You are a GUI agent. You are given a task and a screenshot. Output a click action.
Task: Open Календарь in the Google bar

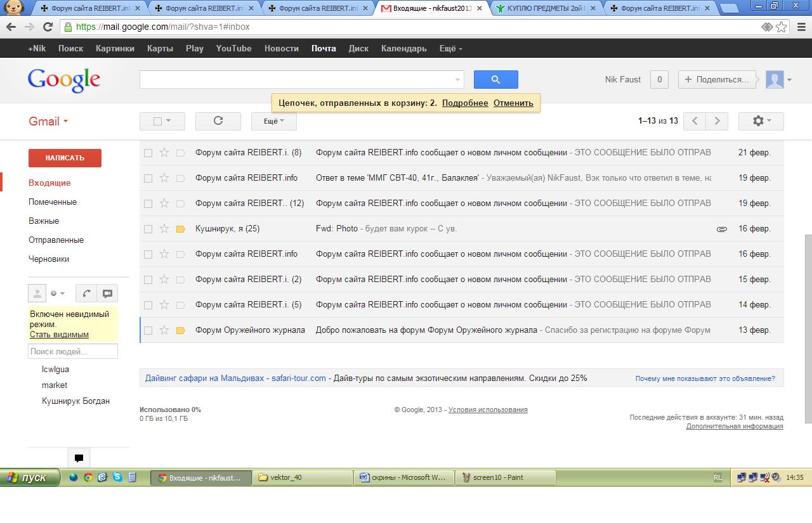404,48
